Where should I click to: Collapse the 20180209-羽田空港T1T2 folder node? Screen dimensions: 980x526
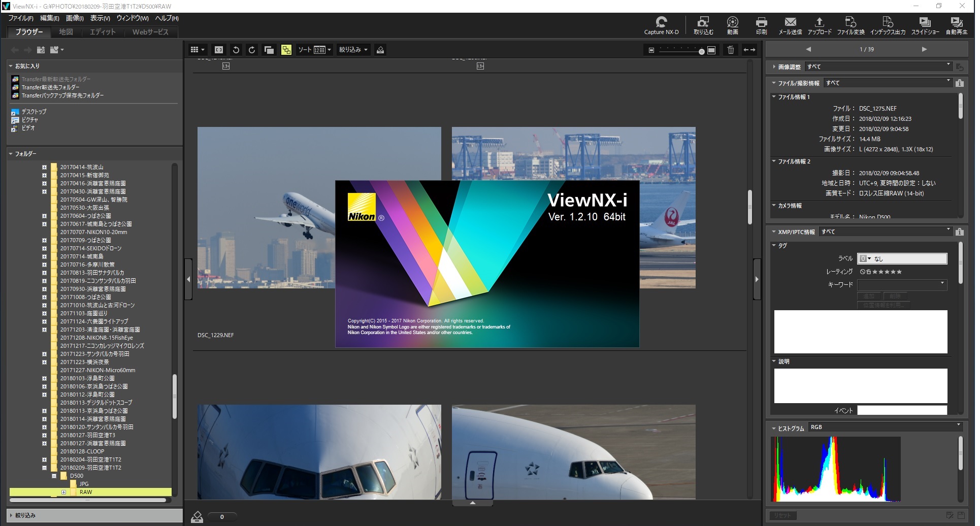45,468
